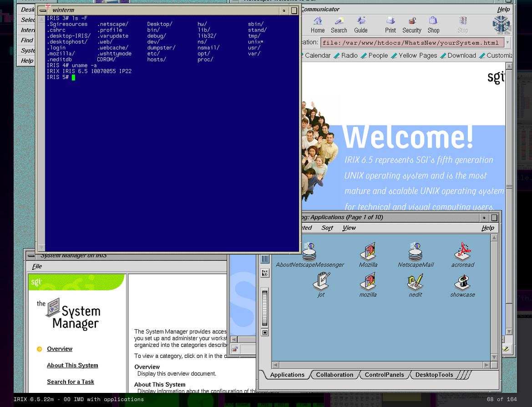This screenshot has width=532, height=407.
Task: Select the nedit editor icon
Action: [x=415, y=285]
